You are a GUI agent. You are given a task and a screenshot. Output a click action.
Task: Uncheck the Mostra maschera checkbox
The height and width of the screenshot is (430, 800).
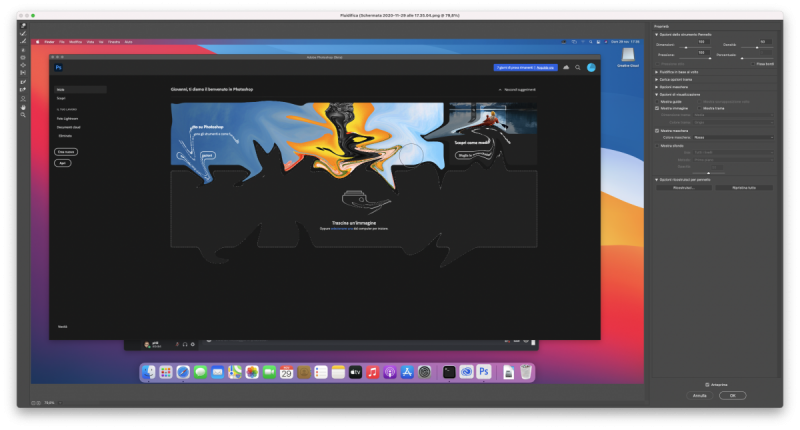(x=657, y=131)
